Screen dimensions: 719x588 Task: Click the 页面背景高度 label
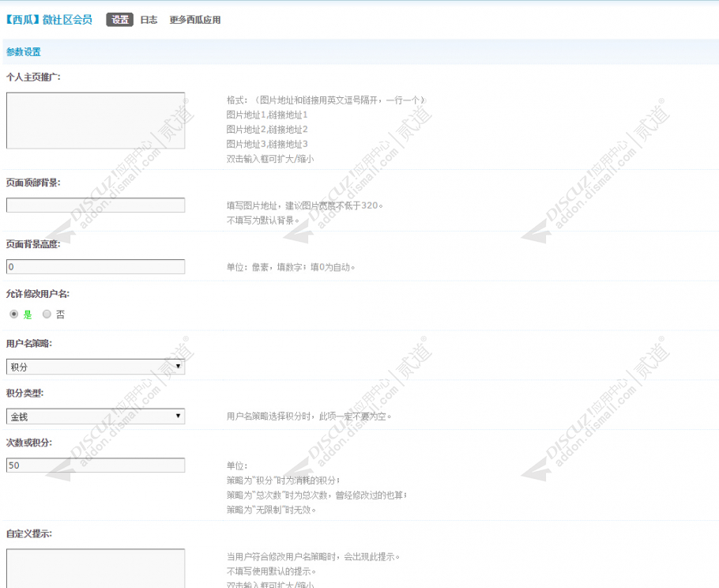[33, 244]
